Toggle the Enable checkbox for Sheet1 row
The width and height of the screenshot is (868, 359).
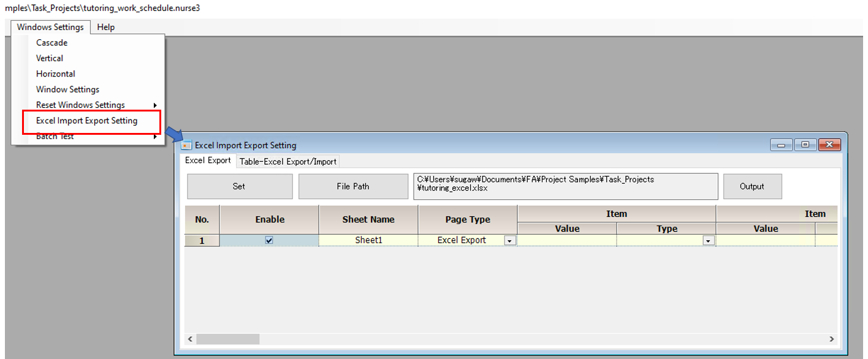(268, 240)
